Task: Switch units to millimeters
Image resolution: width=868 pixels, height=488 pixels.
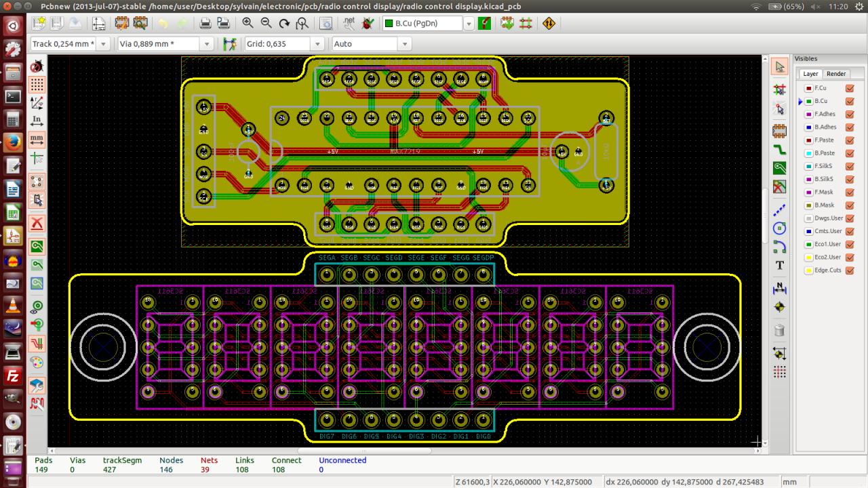Action: (37, 140)
